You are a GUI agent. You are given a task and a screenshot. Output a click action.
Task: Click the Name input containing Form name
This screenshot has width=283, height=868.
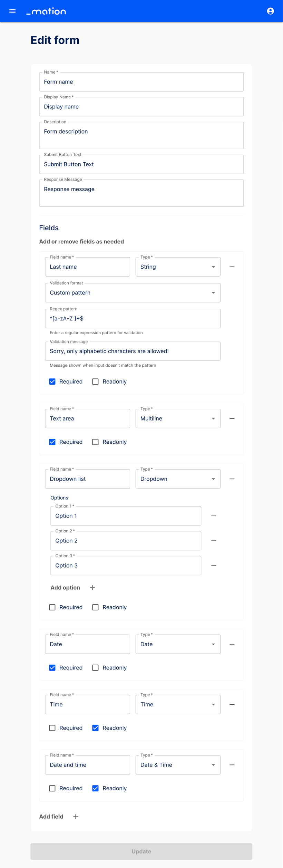coord(141,82)
